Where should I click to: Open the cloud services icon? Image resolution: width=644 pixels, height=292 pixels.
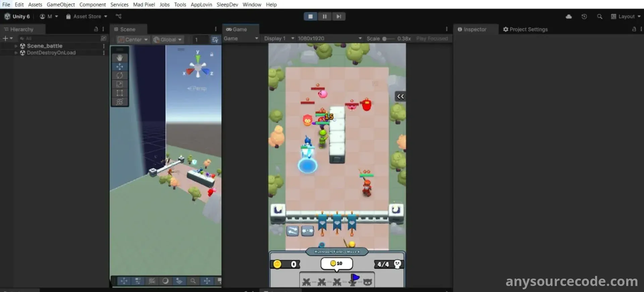click(x=569, y=16)
